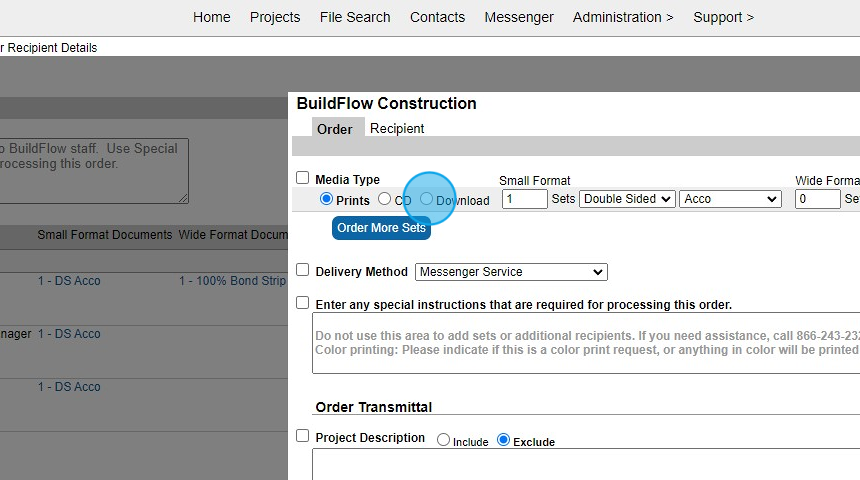860x480 pixels.
Task: Enable the Media Type checkbox
Action: (303, 178)
